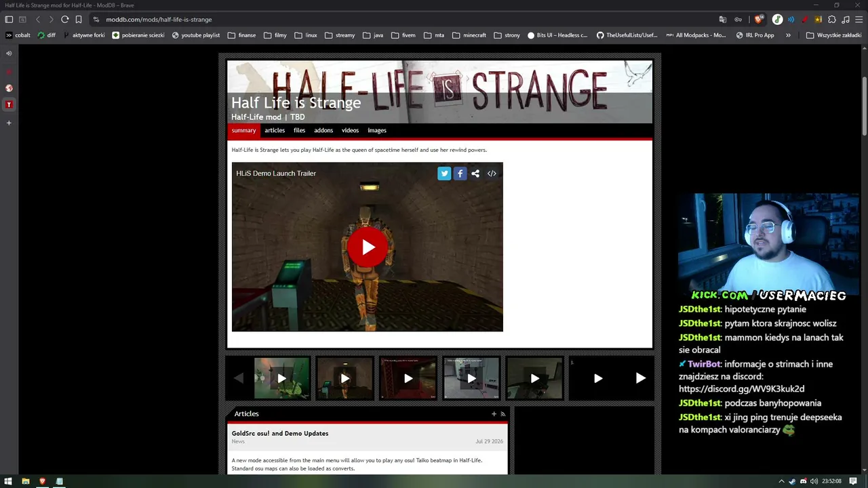Open the IRL Pro App bookmark
868x488 pixels.
[x=755, y=35]
